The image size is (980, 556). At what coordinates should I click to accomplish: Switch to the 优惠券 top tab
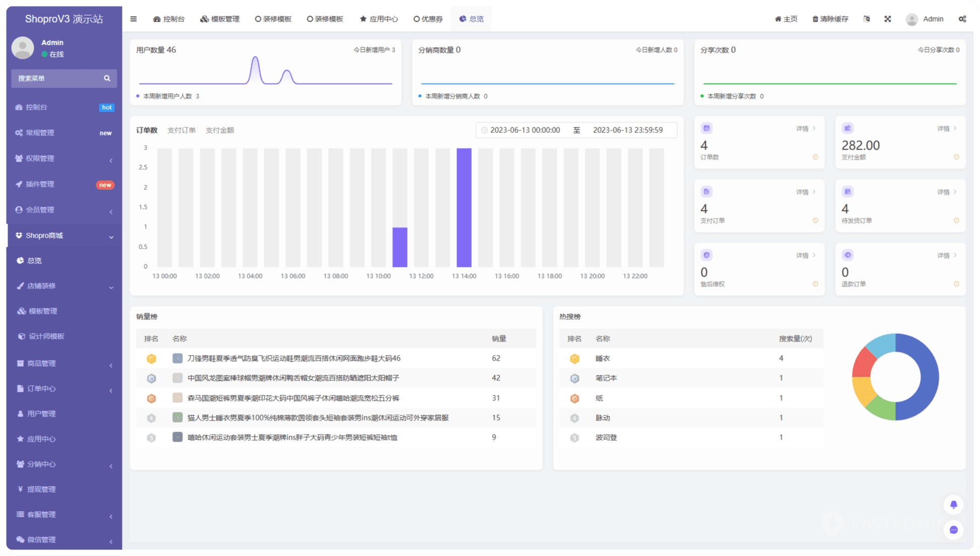[428, 19]
